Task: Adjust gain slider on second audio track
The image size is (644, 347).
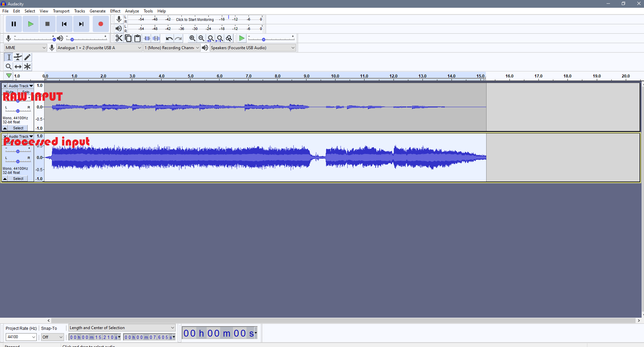Action: (18, 151)
